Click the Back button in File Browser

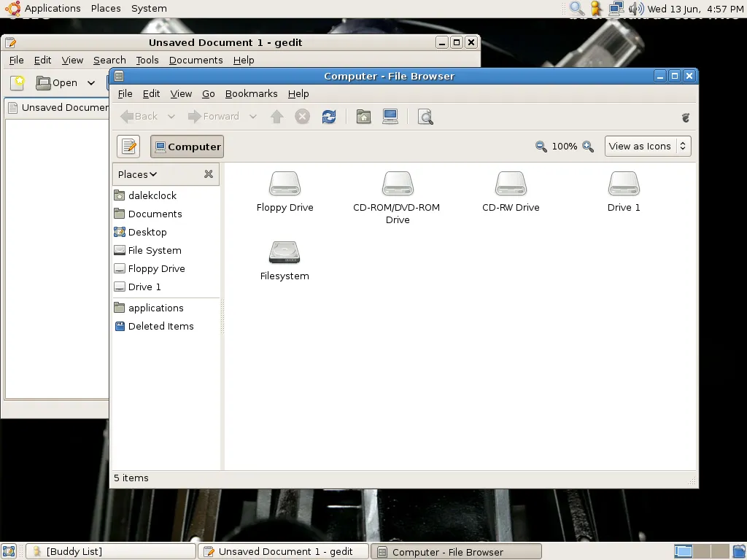tap(139, 117)
